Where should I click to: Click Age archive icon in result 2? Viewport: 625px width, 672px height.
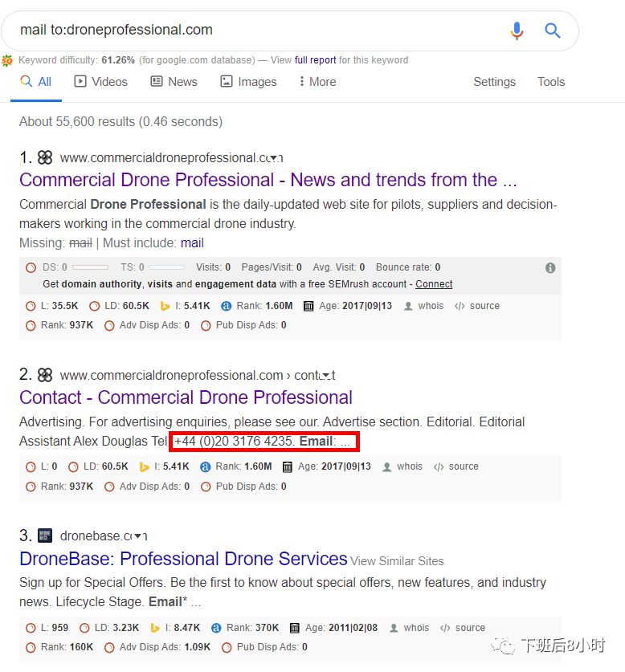pyautogui.click(x=288, y=466)
